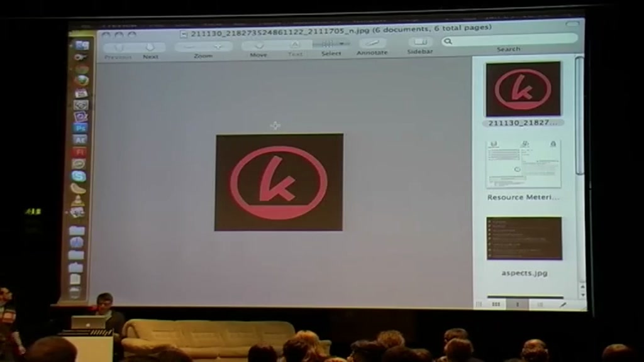Click the sidebar scroll down arrow
Viewport: 644px width, 362px height.
(x=582, y=295)
